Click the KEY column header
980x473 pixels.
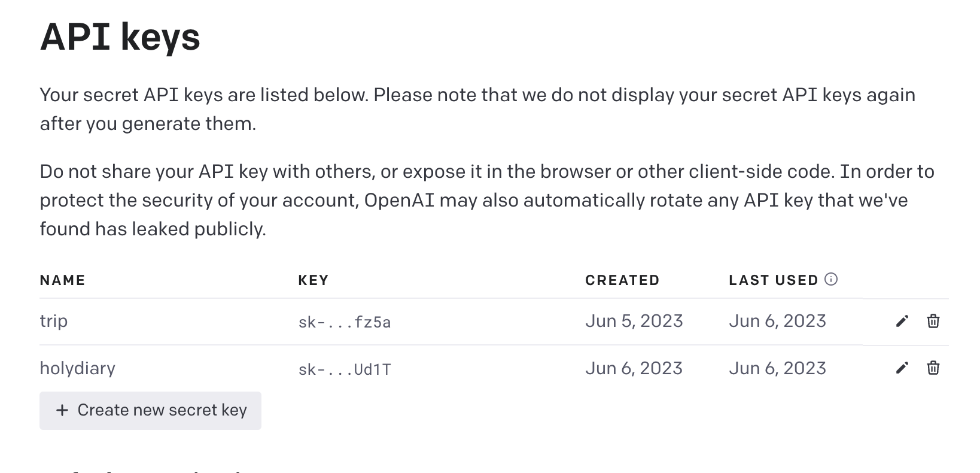point(313,280)
